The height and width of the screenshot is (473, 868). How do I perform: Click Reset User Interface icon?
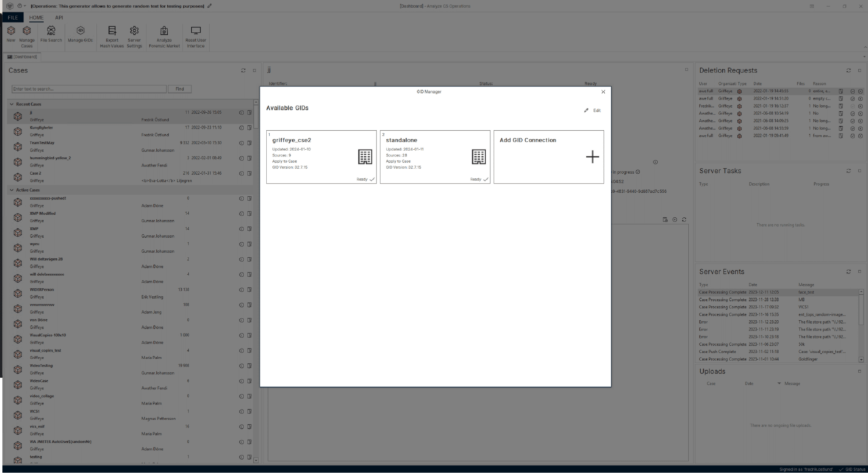[196, 31]
